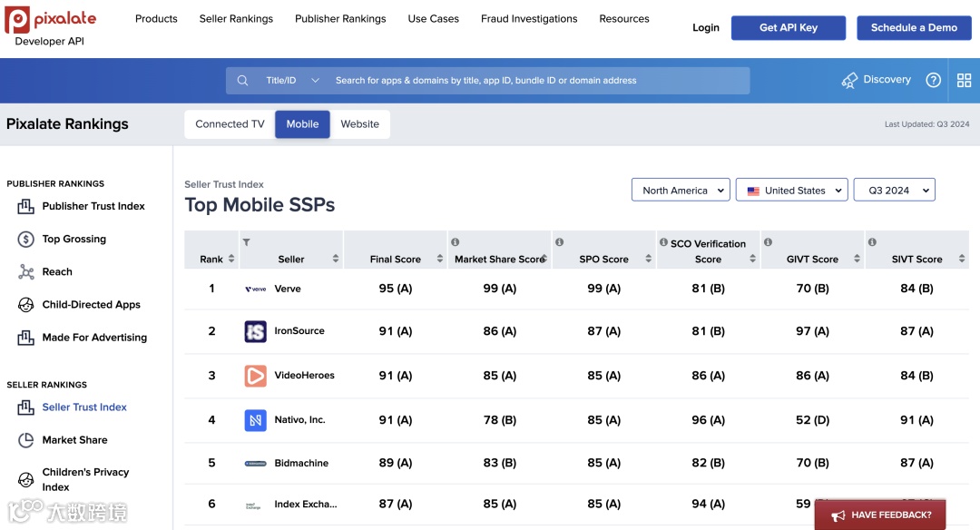Click the IronSource seller name
This screenshot has height=530, width=980.
(299, 331)
